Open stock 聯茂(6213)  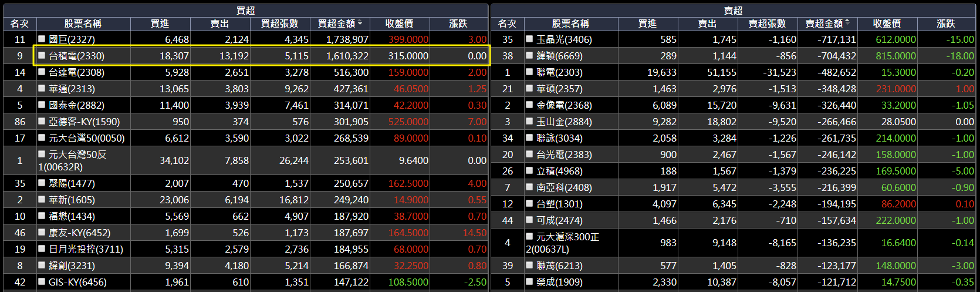point(559,266)
